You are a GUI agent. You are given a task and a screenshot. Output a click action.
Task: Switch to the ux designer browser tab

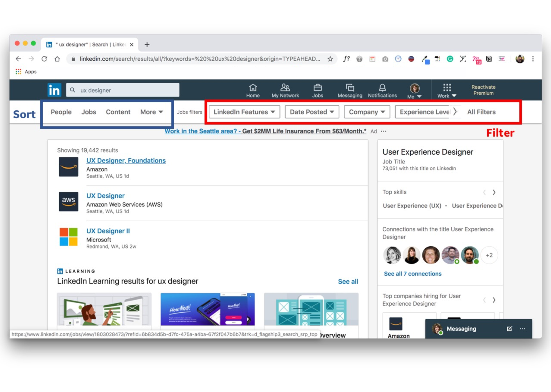point(90,45)
